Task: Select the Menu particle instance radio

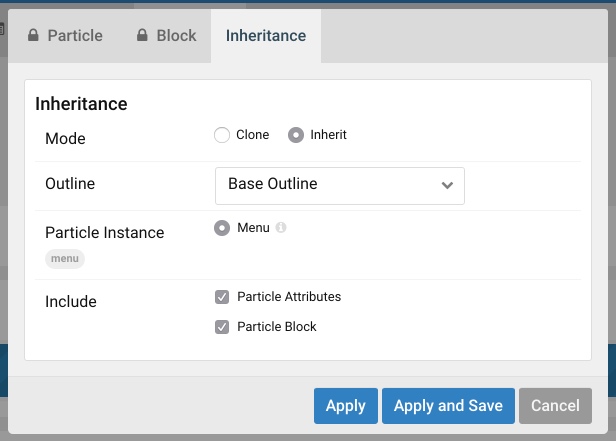Action: (x=222, y=228)
